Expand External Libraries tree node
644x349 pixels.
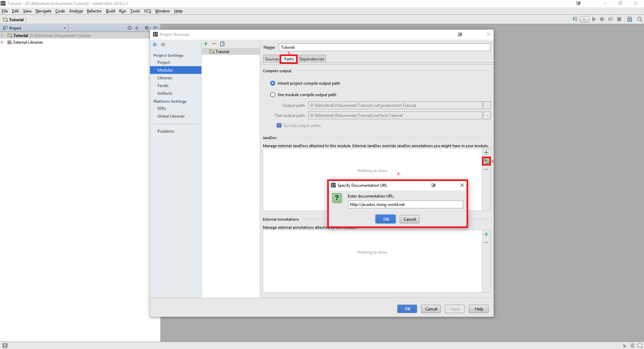(3, 42)
